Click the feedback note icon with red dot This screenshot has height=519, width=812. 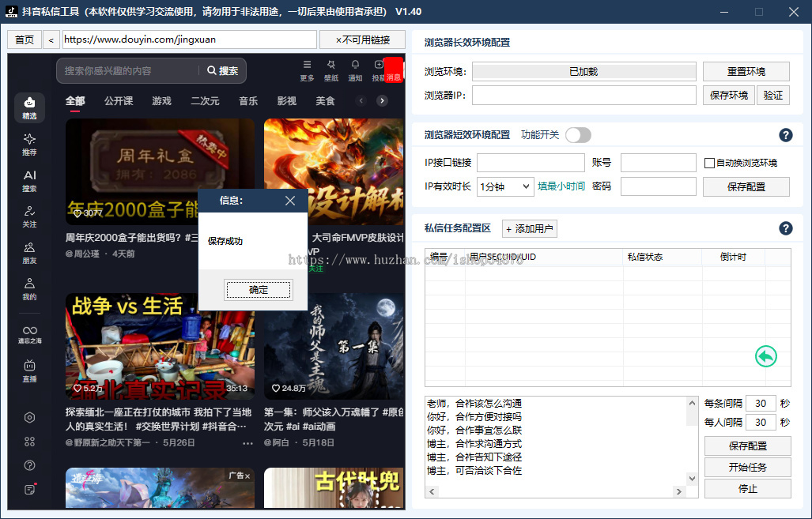(x=30, y=489)
